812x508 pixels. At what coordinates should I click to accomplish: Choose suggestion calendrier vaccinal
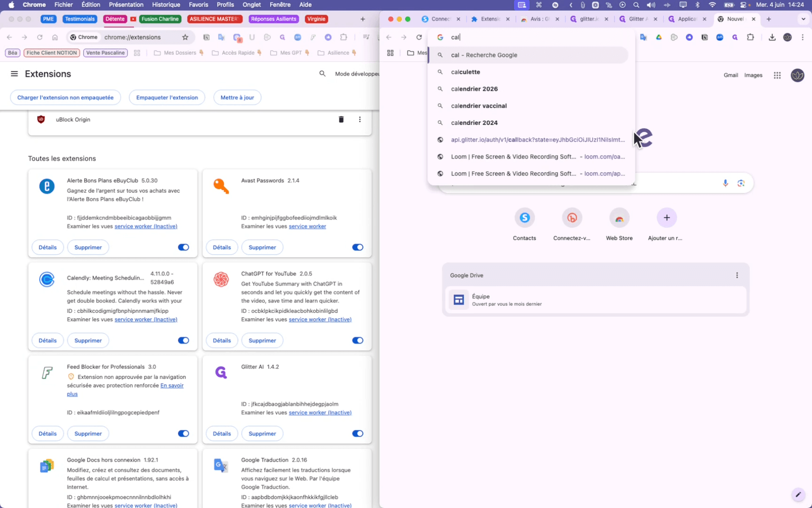(x=528, y=106)
